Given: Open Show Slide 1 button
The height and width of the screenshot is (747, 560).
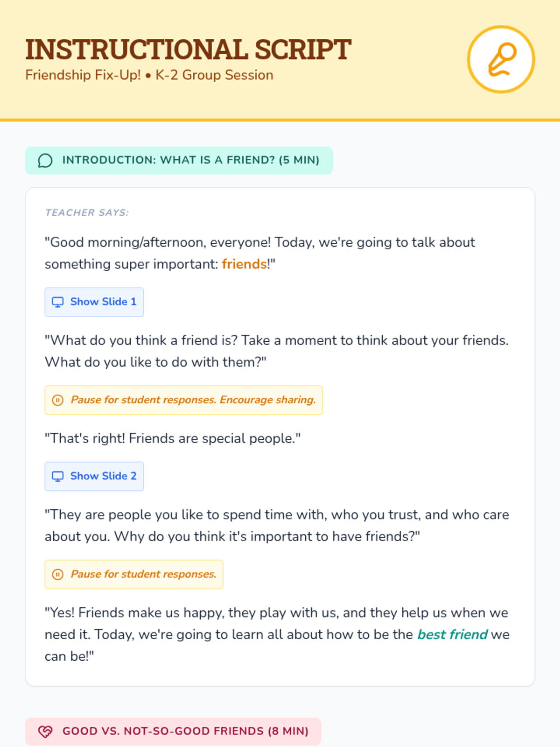Looking at the screenshot, I should [94, 302].
